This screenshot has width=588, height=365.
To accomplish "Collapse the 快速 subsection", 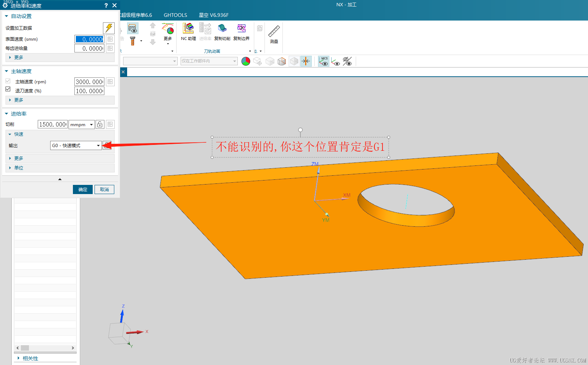I will coord(10,134).
